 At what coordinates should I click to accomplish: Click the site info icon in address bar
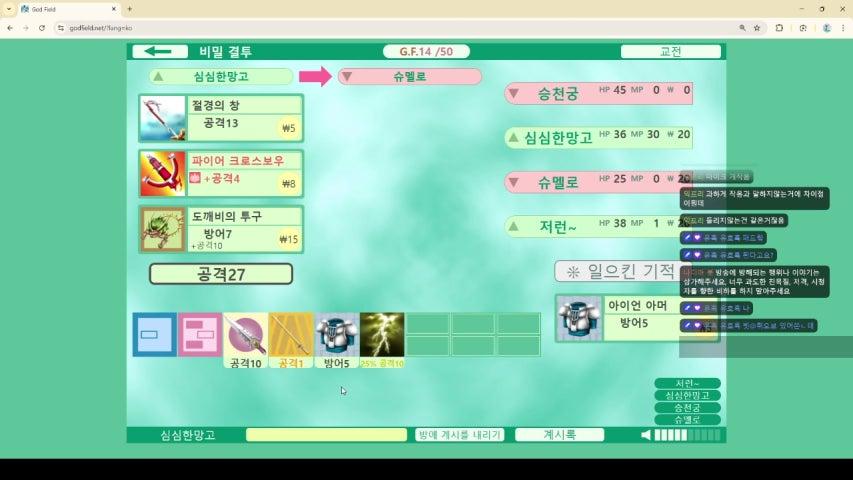[60, 28]
